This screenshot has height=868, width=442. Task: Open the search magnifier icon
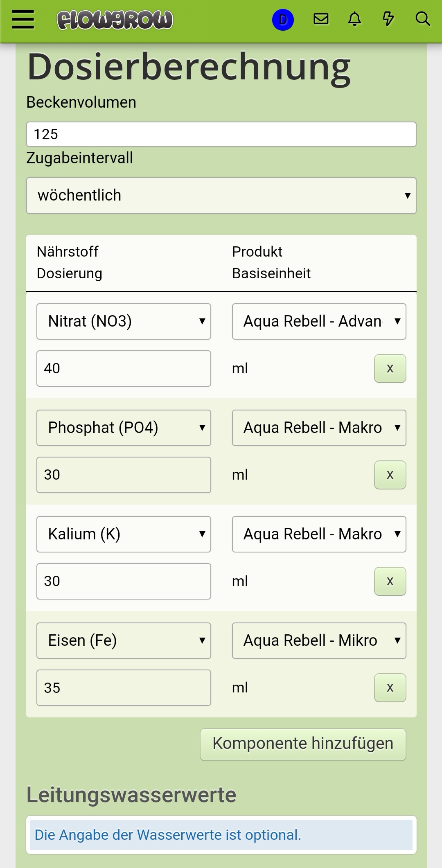coord(422,19)
